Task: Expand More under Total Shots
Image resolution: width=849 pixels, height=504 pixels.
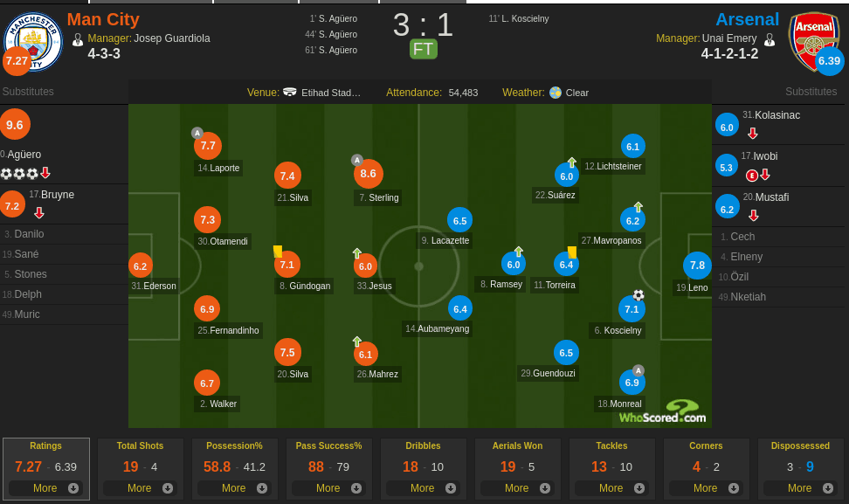Action: pyautogui.click(x=140, y=488)
